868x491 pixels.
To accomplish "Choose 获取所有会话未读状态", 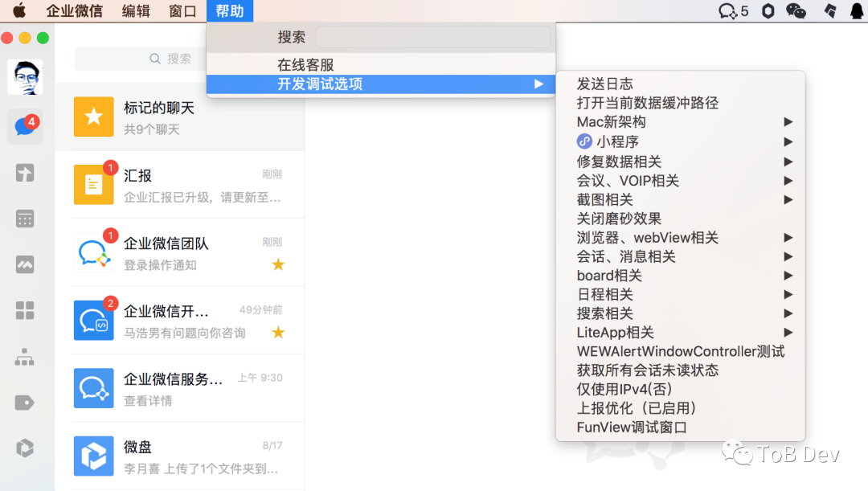I will pyautogui.click(x=681, y=370).
